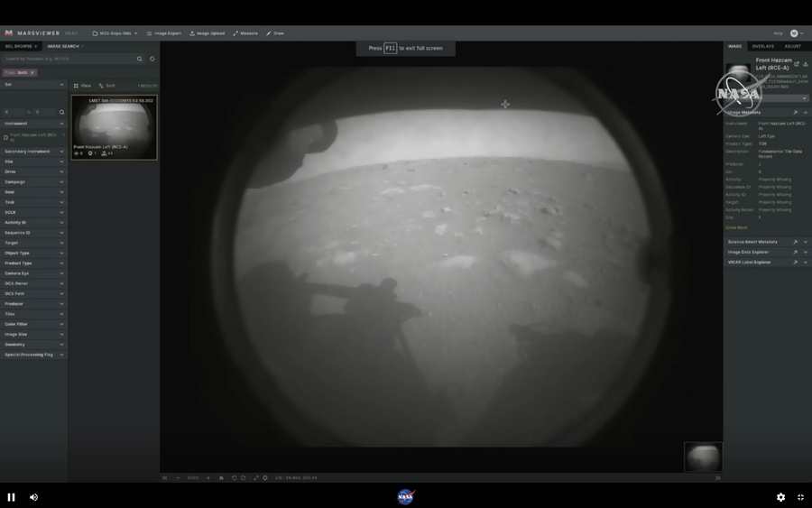Screen dimensions: 812x508
Task: Exit full screen video mode
Action: pyautogui.click(x=800, y=497)
